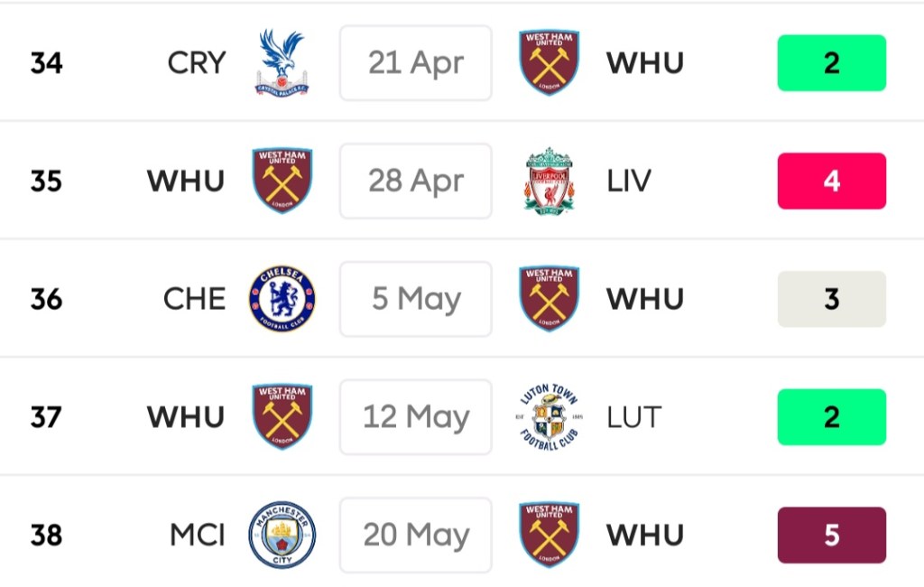Click West Ham crest in Liverpool fixture row

282,181
